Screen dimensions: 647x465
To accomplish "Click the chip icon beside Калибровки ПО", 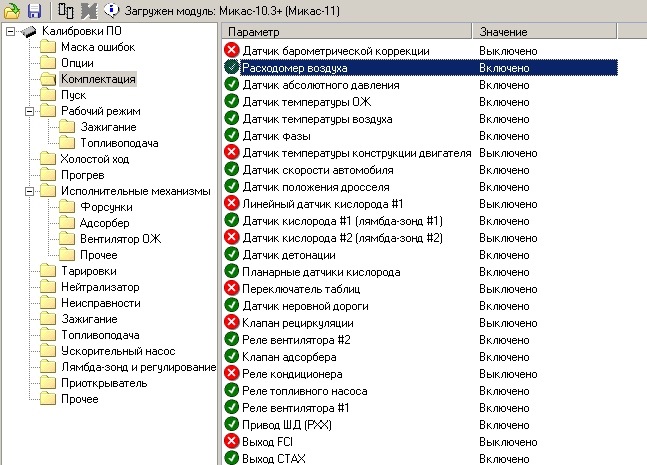I will coord(28,31).
